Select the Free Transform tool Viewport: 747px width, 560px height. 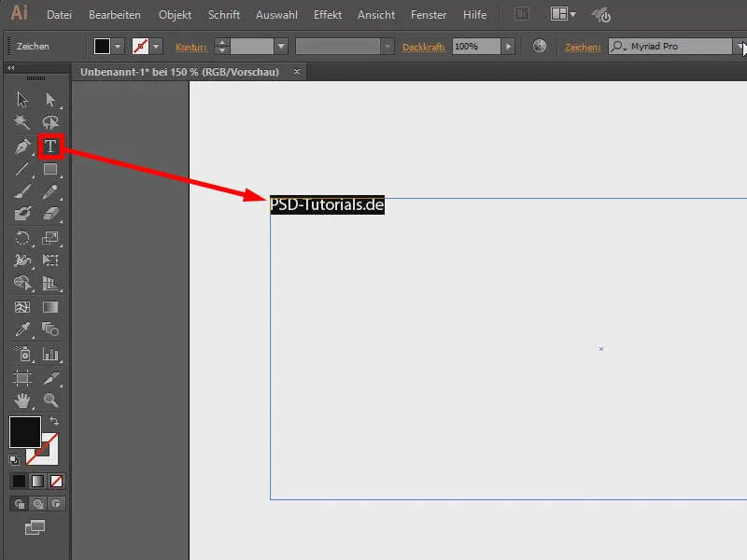click(50, 260)
